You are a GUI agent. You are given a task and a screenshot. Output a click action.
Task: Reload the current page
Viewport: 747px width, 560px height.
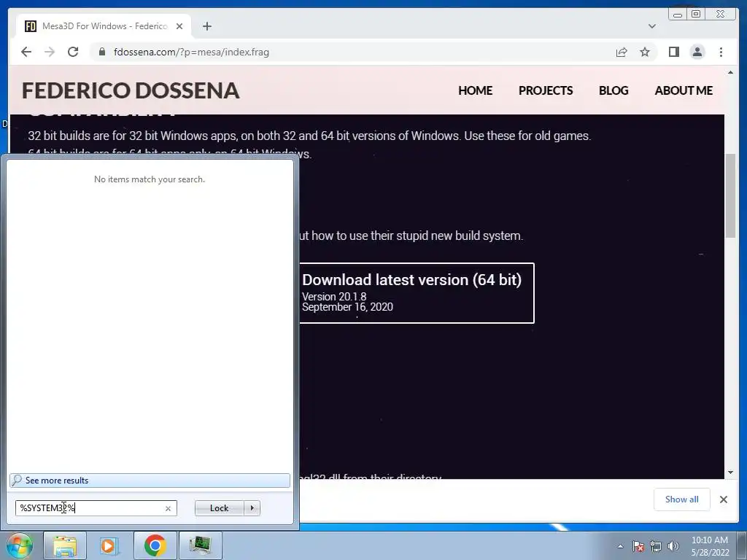coord(73,52)
